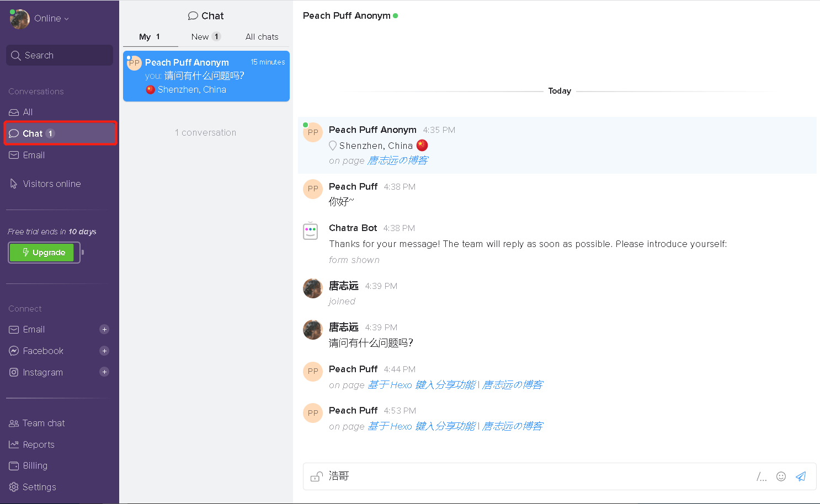Click the 你好~ message text

(342, 202)
